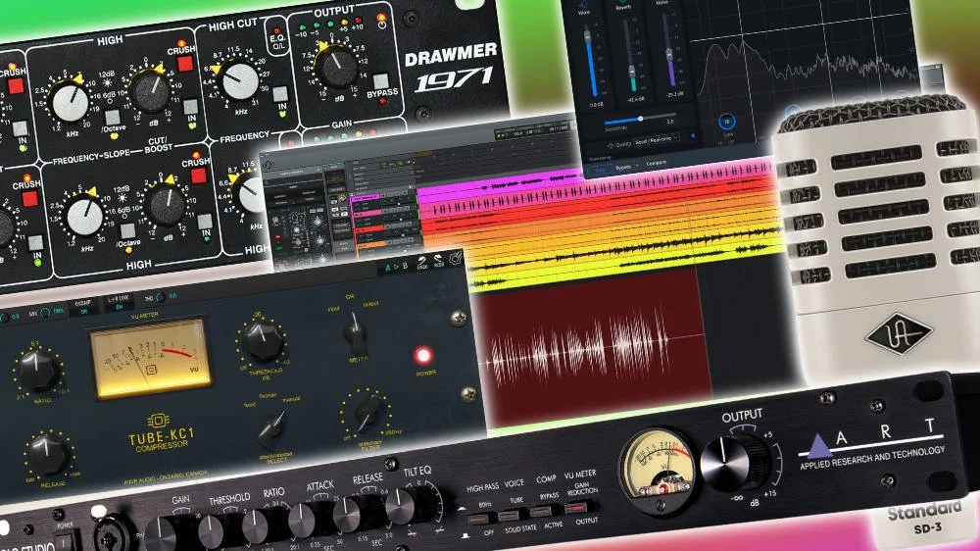Click the Bypass button in denoise plugin
980x551 pixels.
tap(623, 168)
